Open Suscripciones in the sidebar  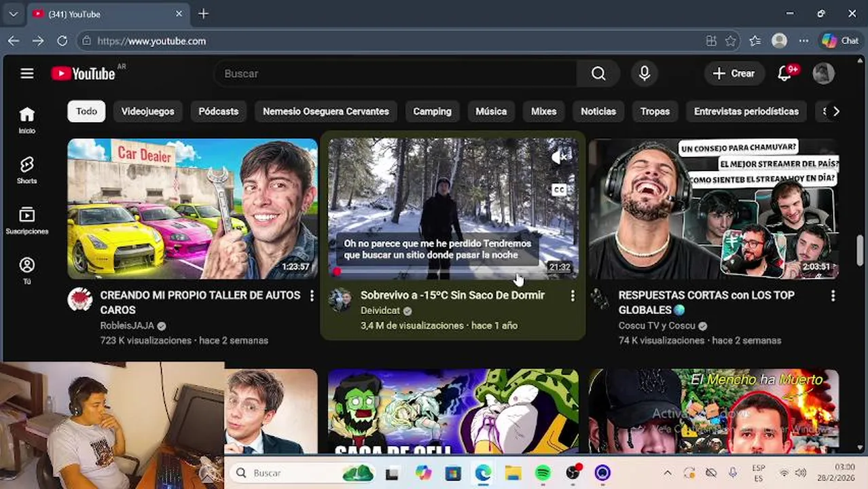[27, 221]
